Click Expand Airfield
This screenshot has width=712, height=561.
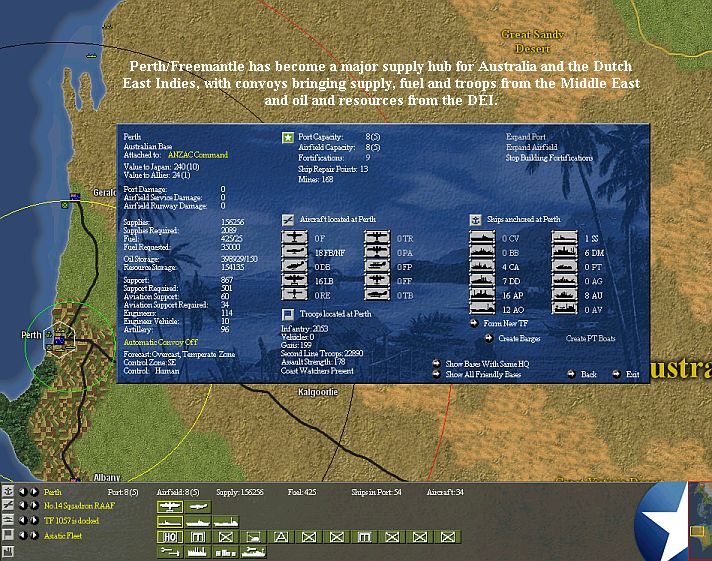click(531, 147)
